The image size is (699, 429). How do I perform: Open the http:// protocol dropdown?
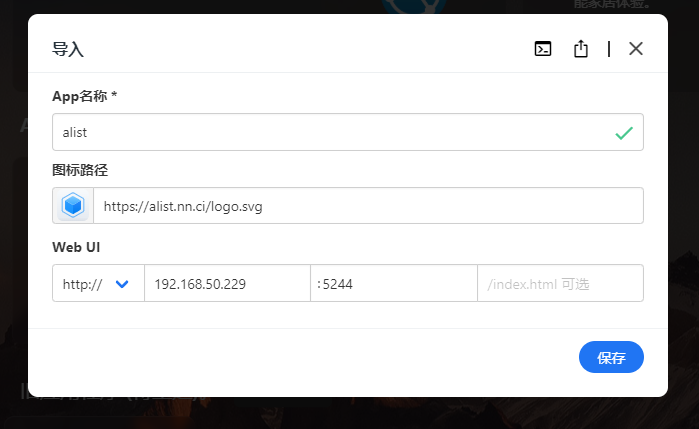click(x=99, y=283)
